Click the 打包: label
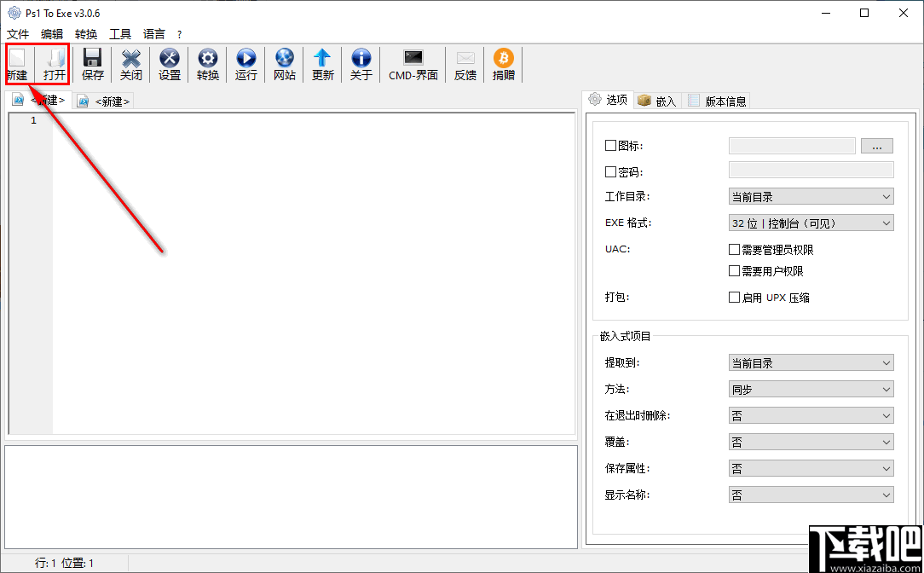Viewport: 924px width, 573px height. point(617,297)
